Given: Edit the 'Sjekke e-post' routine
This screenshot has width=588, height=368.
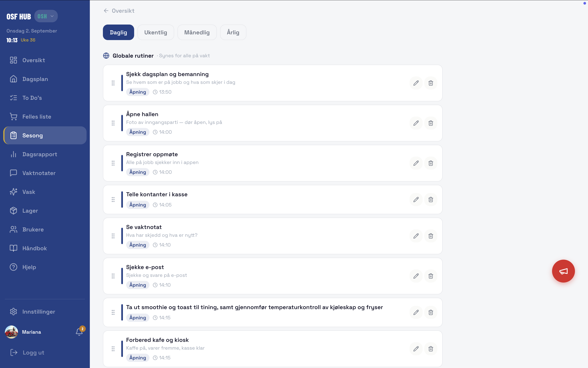Looking at the screenshot, I should tap(416, 276).
